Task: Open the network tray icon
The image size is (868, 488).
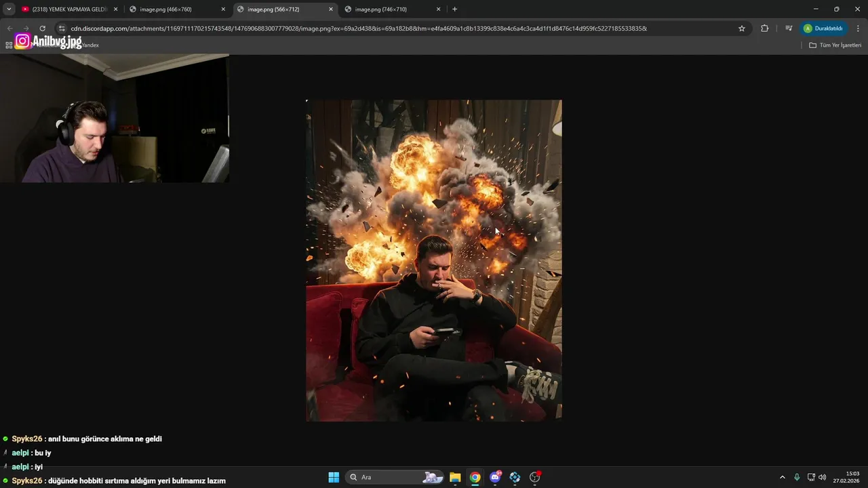Action: tap(811, 477)
